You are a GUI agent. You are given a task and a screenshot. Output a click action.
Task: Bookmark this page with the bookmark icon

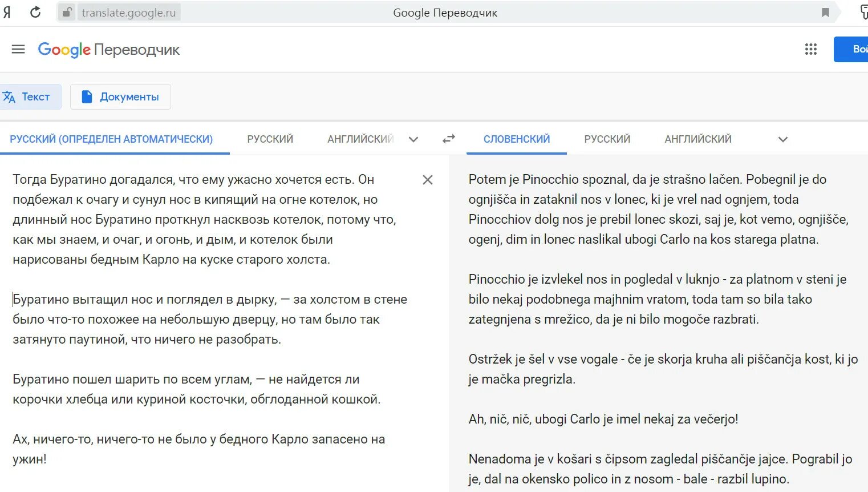pyautogui.click(x=825, y=13)
